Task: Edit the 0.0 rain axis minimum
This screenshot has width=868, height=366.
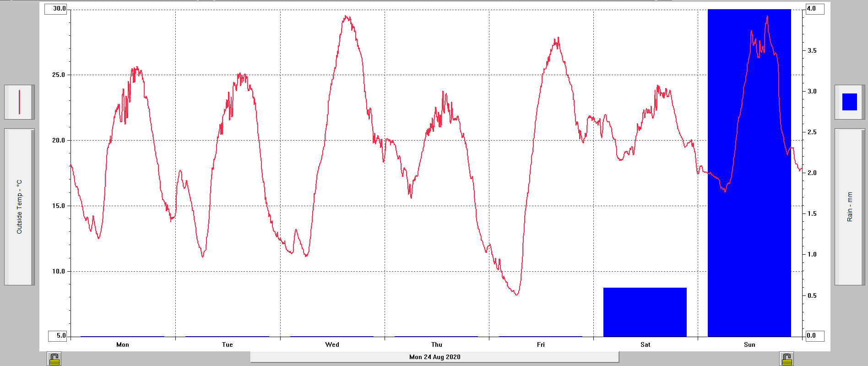Action: pyautogui.click(x=815, y=336)
